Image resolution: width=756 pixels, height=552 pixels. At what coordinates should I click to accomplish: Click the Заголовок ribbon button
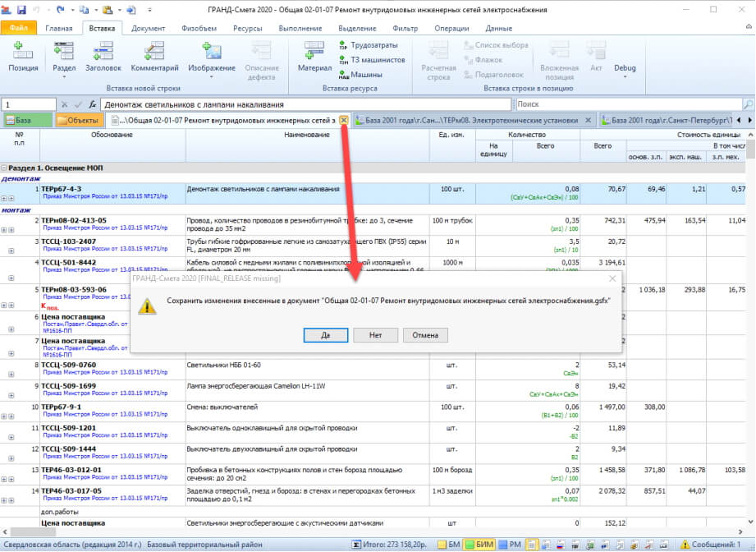pyautogui.click(x=103, y=57)
